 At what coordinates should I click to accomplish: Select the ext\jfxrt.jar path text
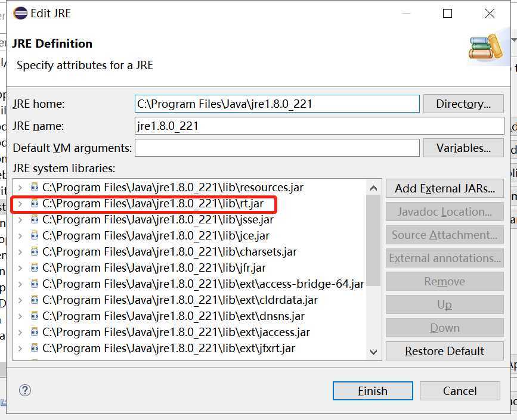pos(169,348)
